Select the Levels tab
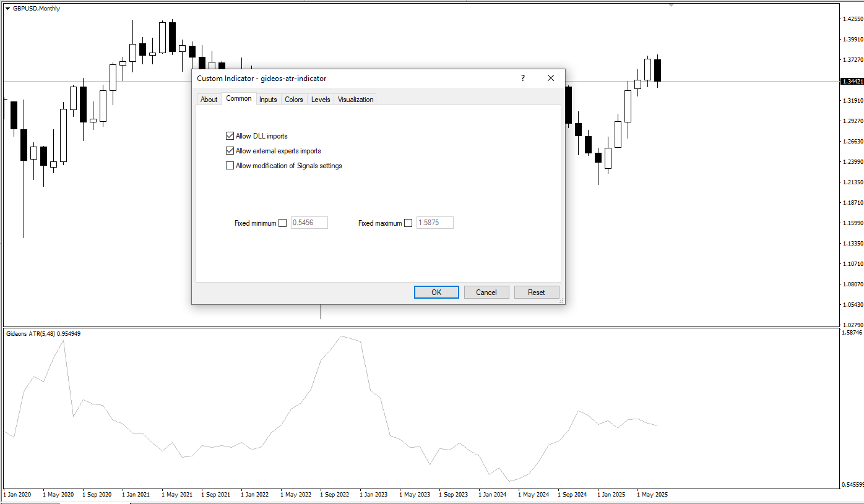 (321, 100)
